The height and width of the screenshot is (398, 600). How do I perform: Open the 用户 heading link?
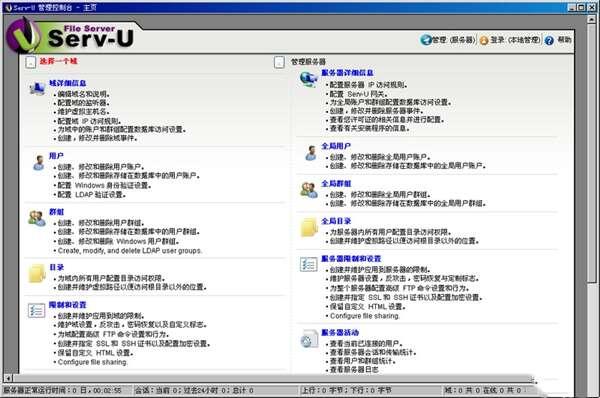pos(56,156)
